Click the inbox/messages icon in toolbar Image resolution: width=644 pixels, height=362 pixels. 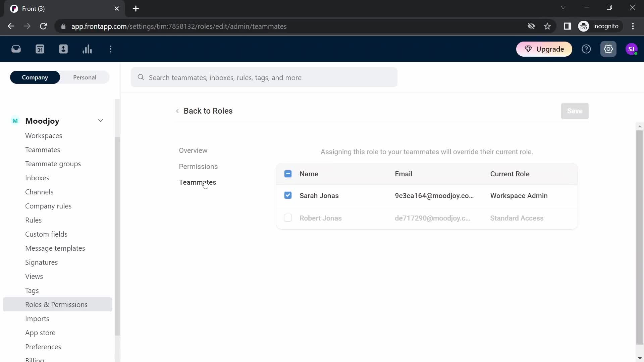(x=16, y=49)
